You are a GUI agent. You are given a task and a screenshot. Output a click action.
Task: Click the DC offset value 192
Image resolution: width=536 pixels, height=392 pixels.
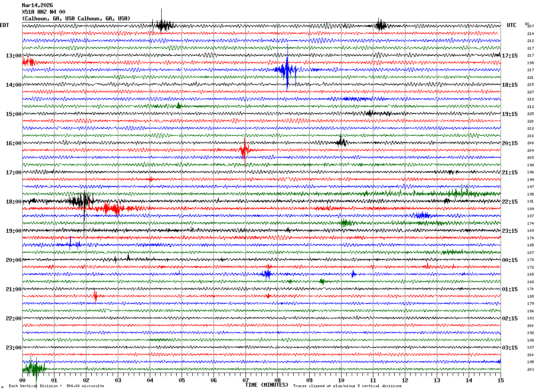tap(530, 333)
